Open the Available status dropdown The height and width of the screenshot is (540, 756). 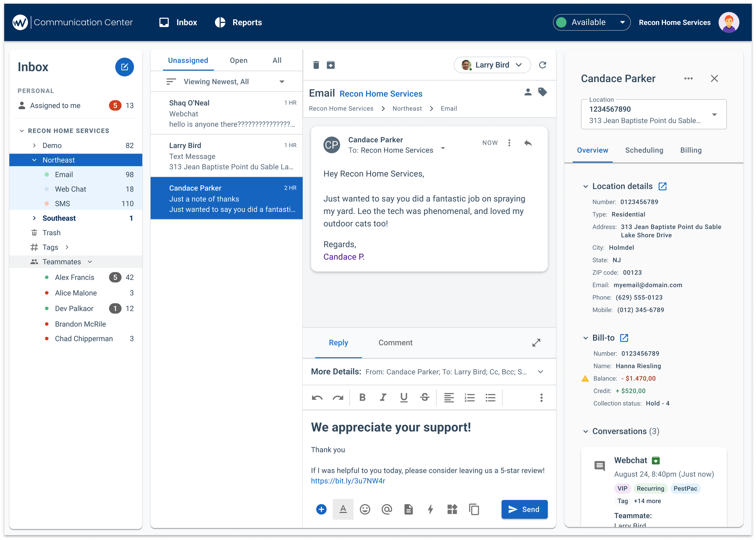tap(591, 22)
